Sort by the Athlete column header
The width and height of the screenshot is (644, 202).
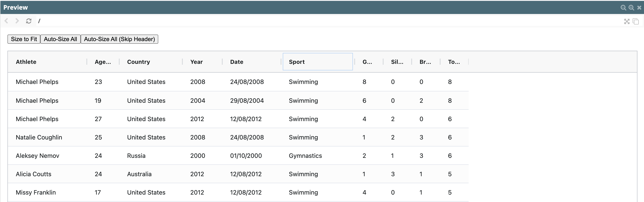[26, 62]
